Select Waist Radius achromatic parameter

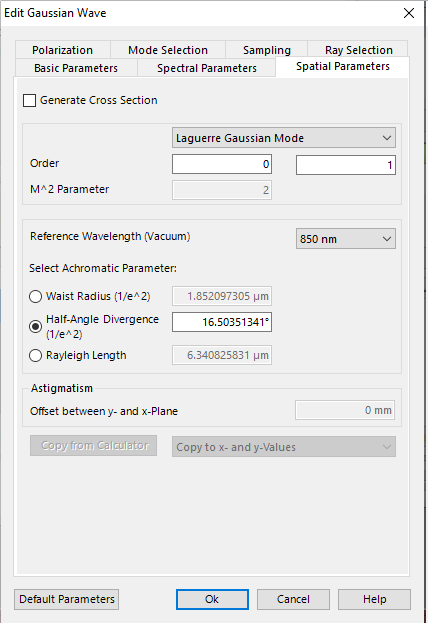coord(35,296)
